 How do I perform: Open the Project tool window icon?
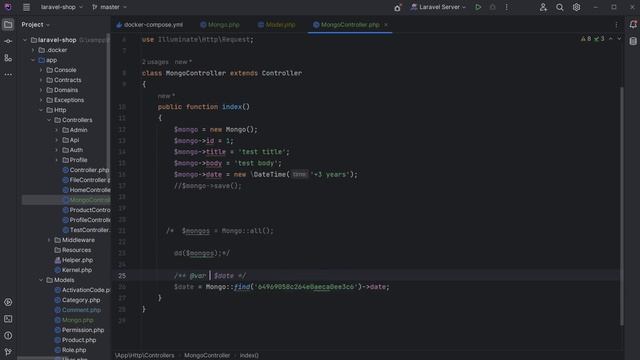tap(8, 24)
